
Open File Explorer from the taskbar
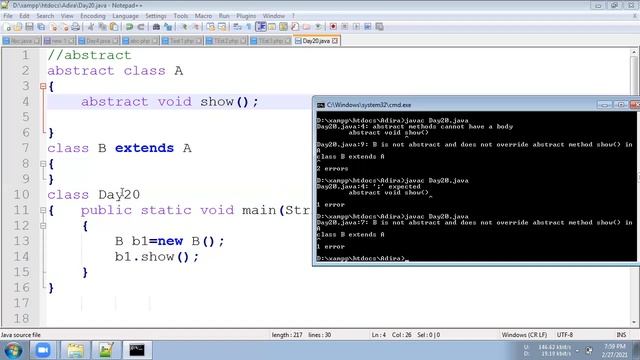coord(76,350)
